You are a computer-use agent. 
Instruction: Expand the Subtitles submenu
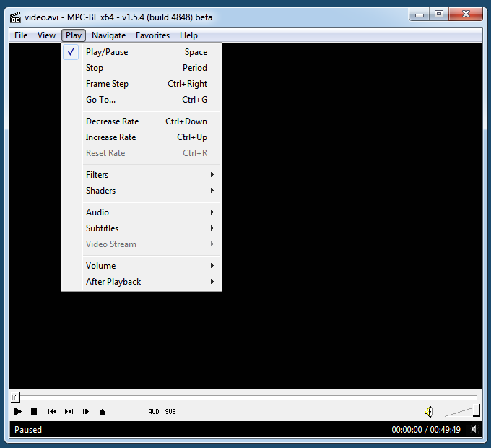pos(142,228)
